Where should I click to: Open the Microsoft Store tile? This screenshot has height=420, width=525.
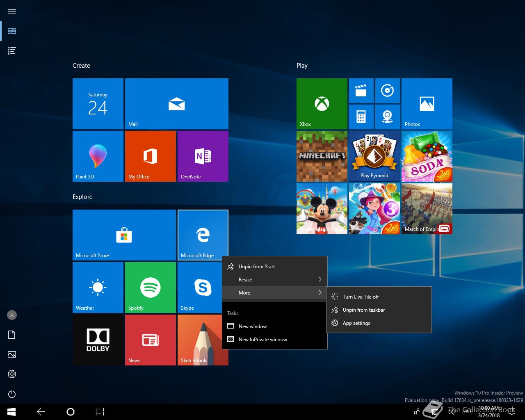tap(124, 235)
